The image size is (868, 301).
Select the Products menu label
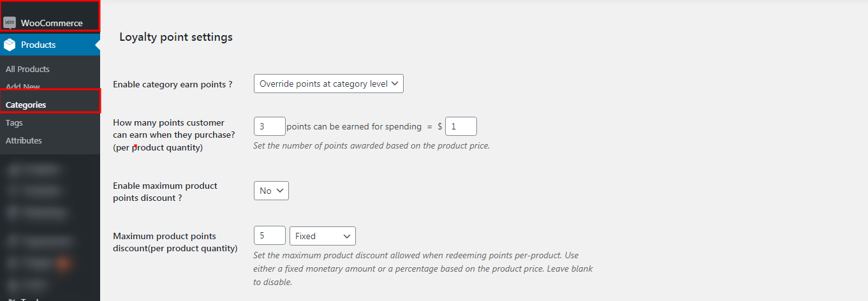point(38,45)
